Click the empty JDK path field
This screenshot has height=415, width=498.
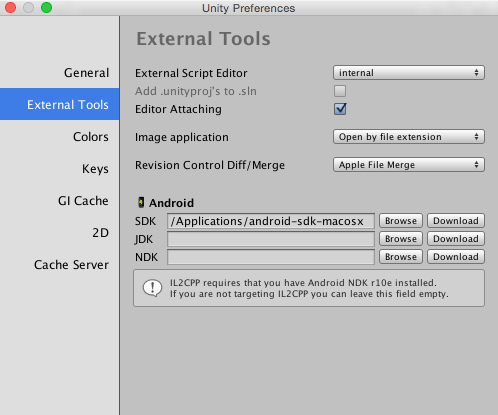click(x=271, y=239)
